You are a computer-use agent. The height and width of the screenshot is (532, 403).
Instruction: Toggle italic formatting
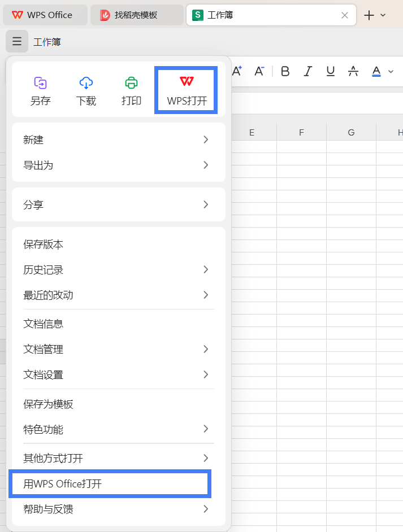pyautogui.click(x=307, y=71)
